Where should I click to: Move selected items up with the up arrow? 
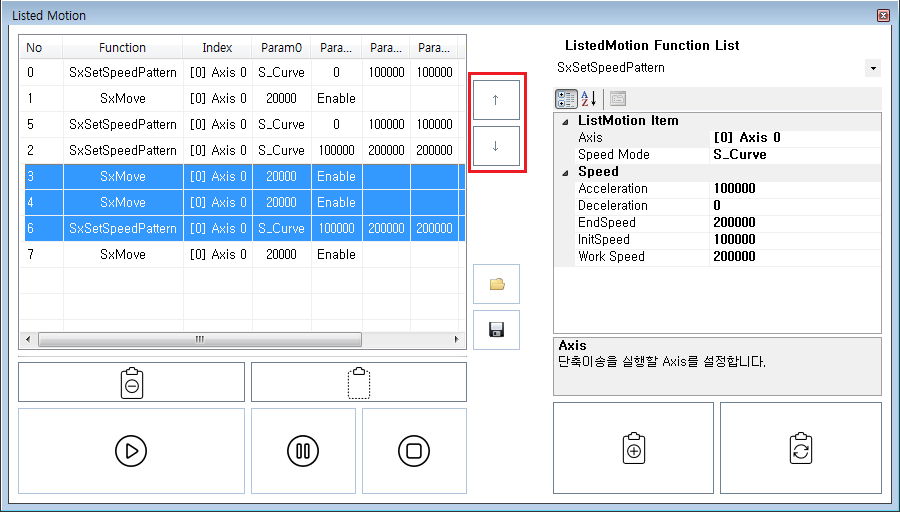[x=495, y=100]
